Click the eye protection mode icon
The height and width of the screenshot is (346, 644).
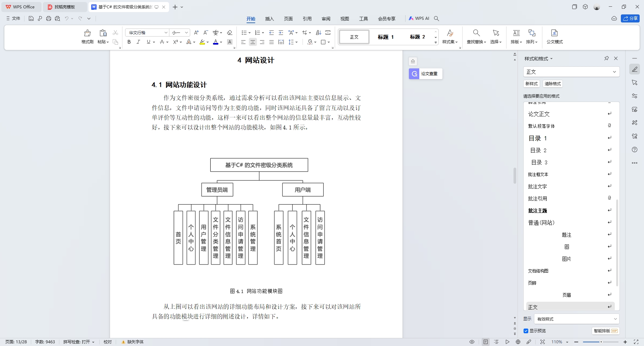click(472, 342)
